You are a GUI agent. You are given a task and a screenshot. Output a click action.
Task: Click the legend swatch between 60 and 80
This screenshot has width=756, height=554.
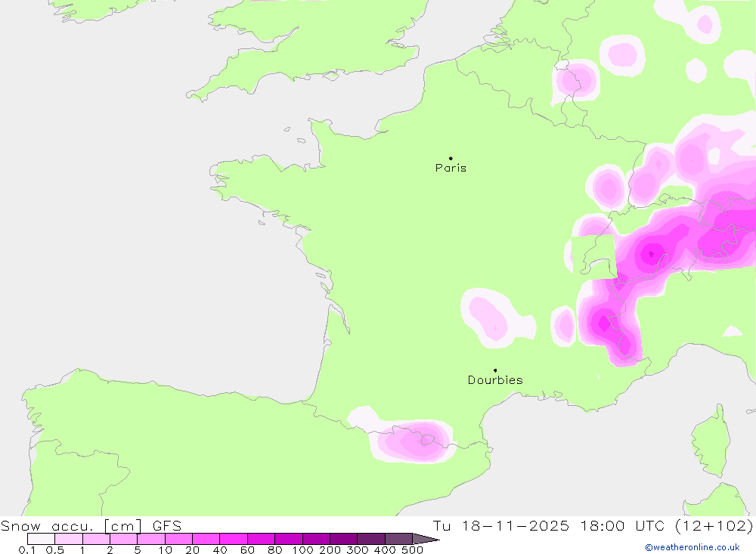point(261,539)
